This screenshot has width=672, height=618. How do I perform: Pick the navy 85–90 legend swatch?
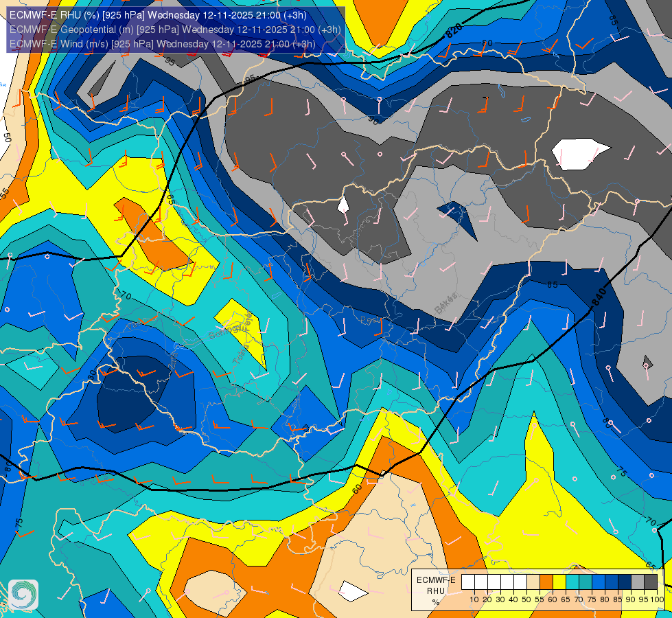pos(625,582)
